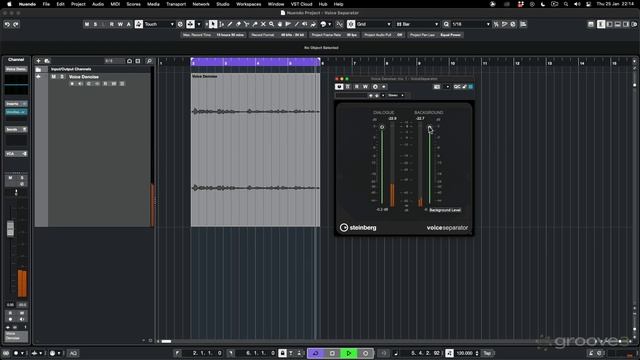
Task: Open the Studio menu
Action: pos(222,4)
